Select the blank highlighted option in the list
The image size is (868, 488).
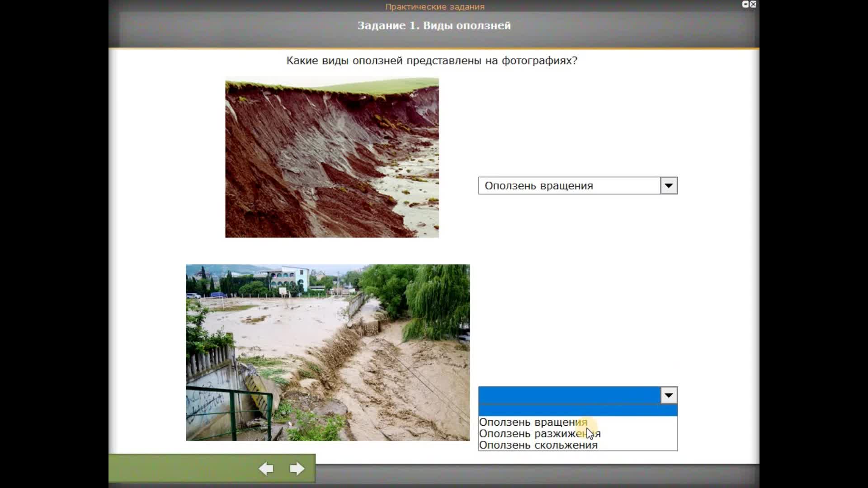click(578, 410)
